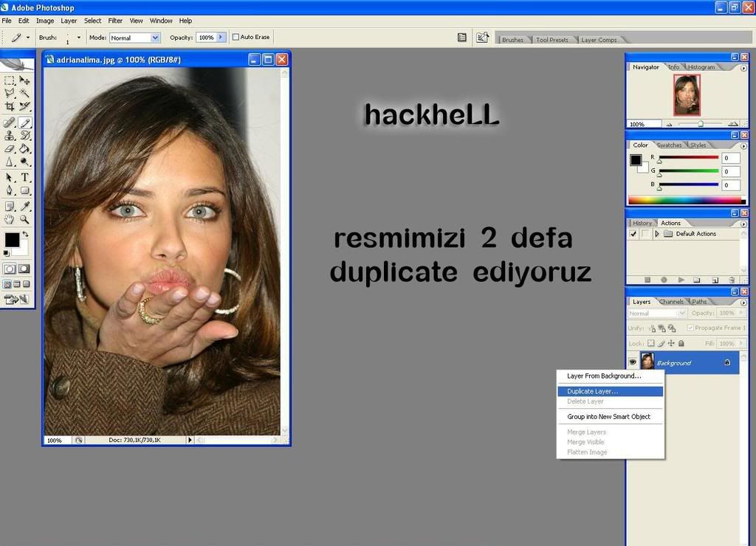Select the Rectangular Marquee tool
The width and height of the screenshot is (756, 546).
coord(9,80)
